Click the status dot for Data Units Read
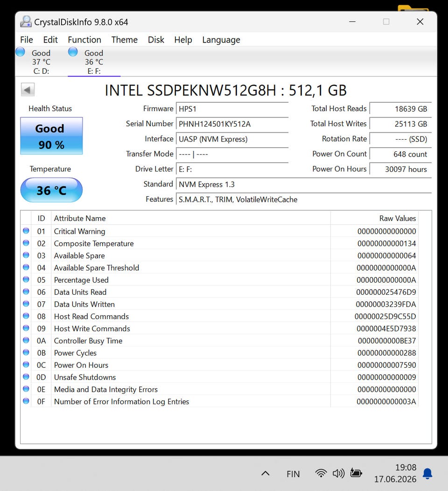 coord(26,292)
